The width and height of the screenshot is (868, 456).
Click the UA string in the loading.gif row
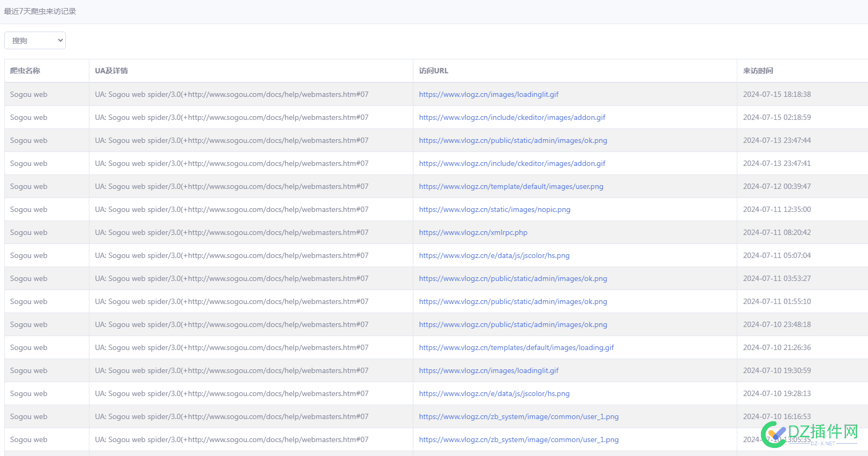(232, 347)
